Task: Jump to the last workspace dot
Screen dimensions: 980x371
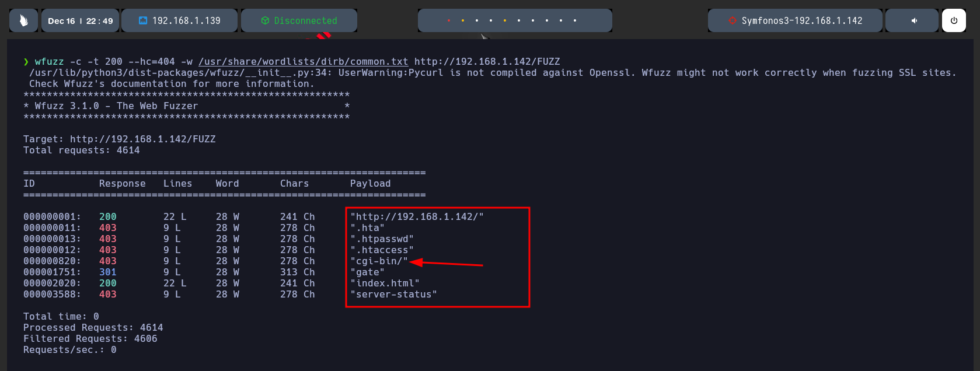Action: [x=575, y=20]
